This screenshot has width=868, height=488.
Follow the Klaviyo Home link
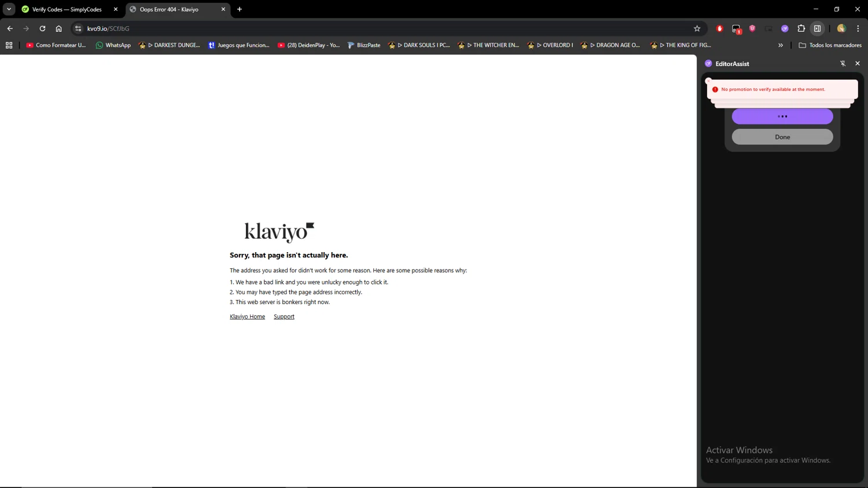[247, 316]
